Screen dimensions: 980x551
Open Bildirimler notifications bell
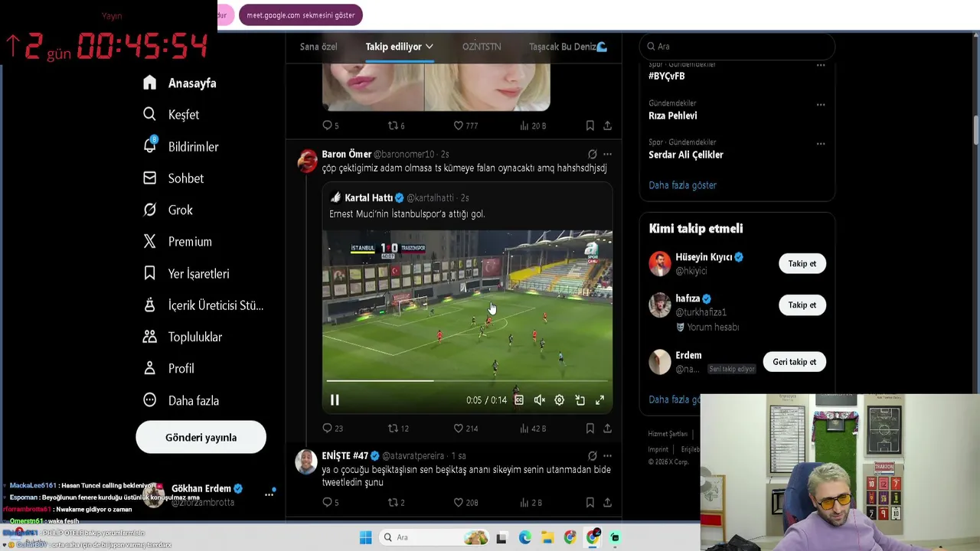[181, 146]
